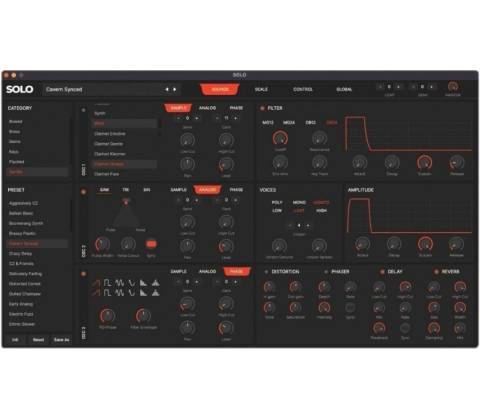Click the Reset preset button
Screen dimensions: 480x420
38,340
